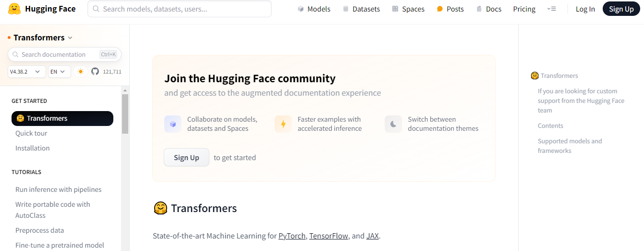Click the Models cube icon
Viewport: 644px width, 251px height.
[x=301, y=9]
